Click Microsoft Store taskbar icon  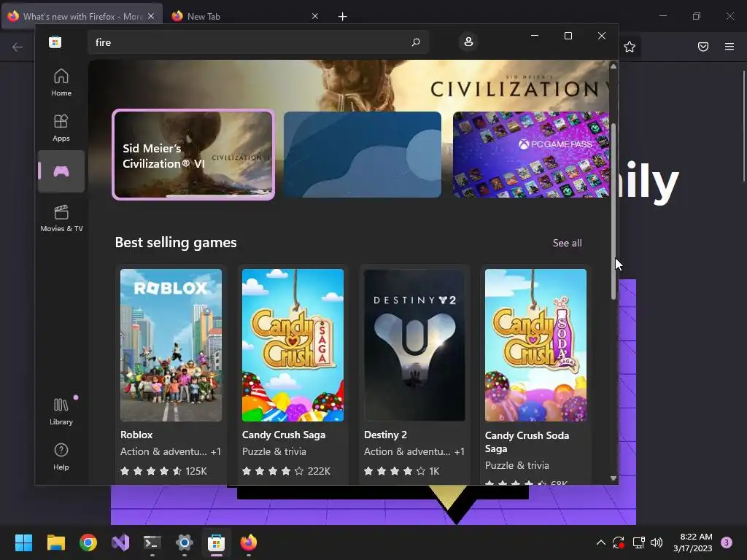(216, 542)
